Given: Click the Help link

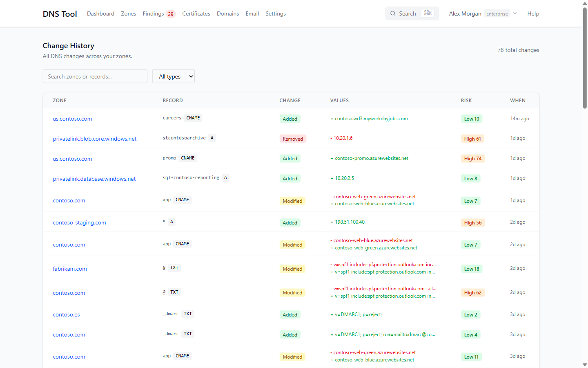Looking at the screenshot, I should tap(533, 13).
